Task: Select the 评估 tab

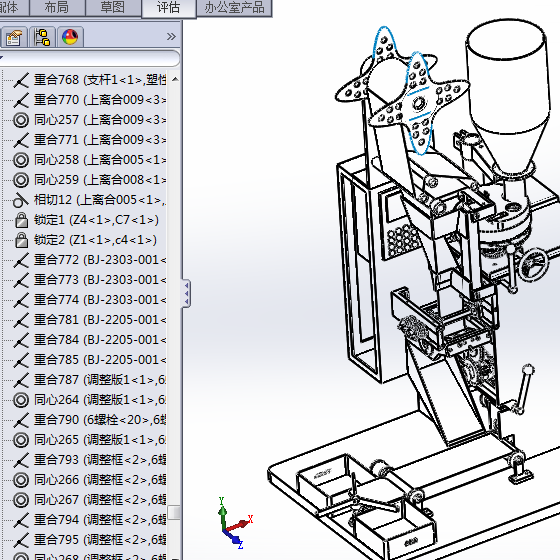Action: [169, 8]
